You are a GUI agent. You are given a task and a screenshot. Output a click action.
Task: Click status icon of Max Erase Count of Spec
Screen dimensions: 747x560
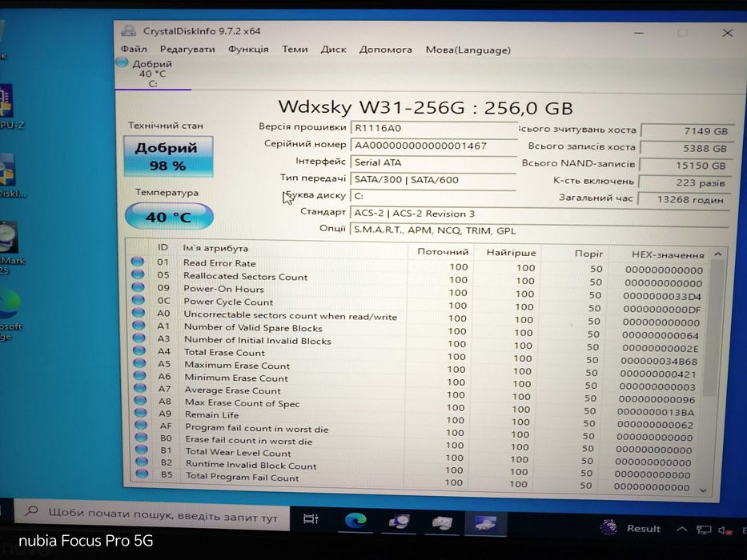140,400
